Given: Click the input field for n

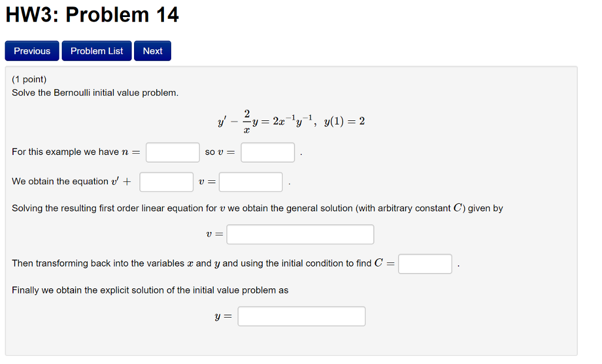Looking at the screenshot, I should [x=172, y=152].
